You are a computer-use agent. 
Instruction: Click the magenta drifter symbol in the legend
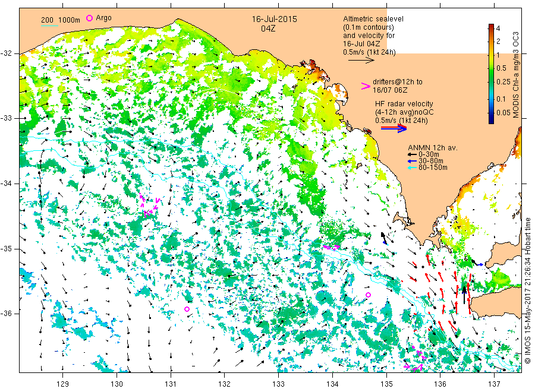pyautogui.click(x=366, y=86)
